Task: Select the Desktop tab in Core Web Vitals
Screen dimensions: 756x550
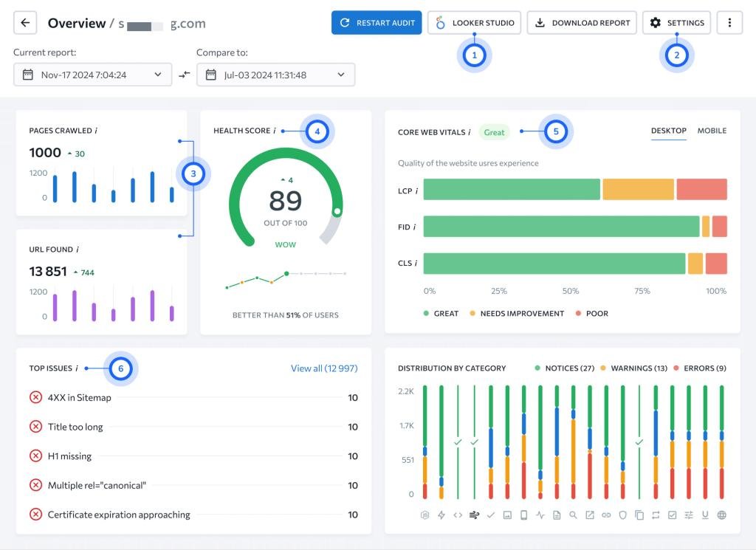Action: pos(668,131)
